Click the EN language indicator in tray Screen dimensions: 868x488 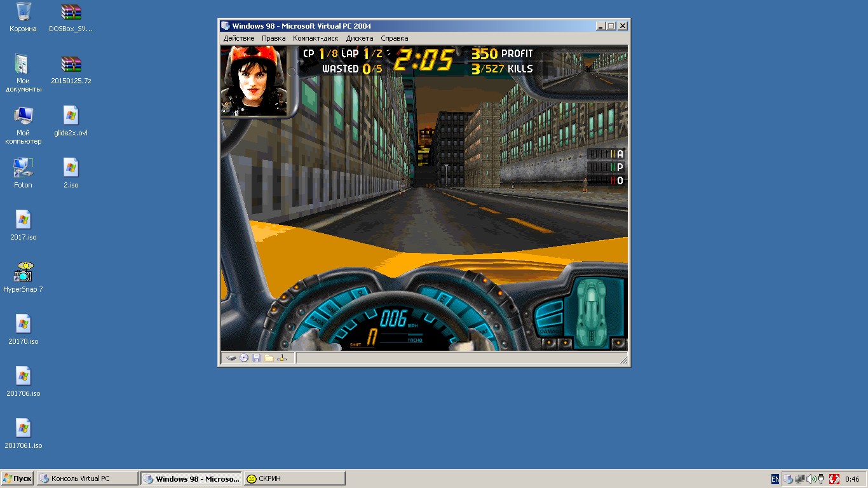(x=775, y=479)
